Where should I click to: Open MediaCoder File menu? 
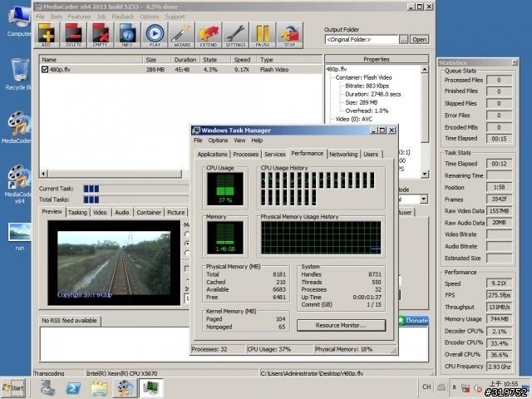[x=40, y=17]
